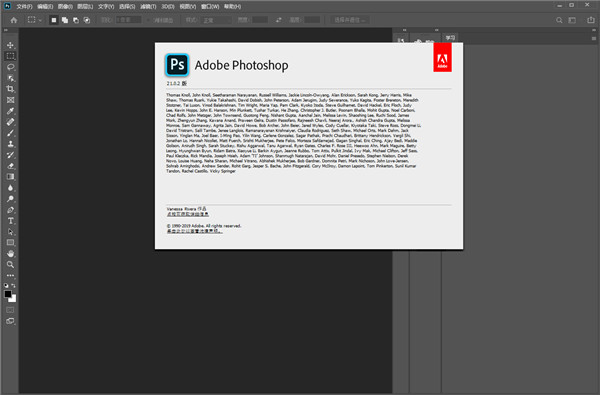Open the 图层(L) menu
This screenshot has width=600, height=395.
[x=85, y=7]
